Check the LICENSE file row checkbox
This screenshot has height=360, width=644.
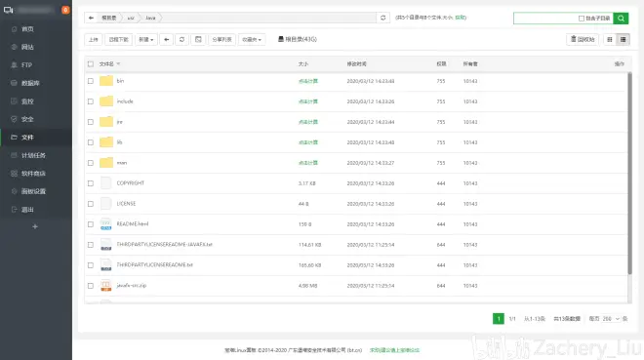[91, 204]
